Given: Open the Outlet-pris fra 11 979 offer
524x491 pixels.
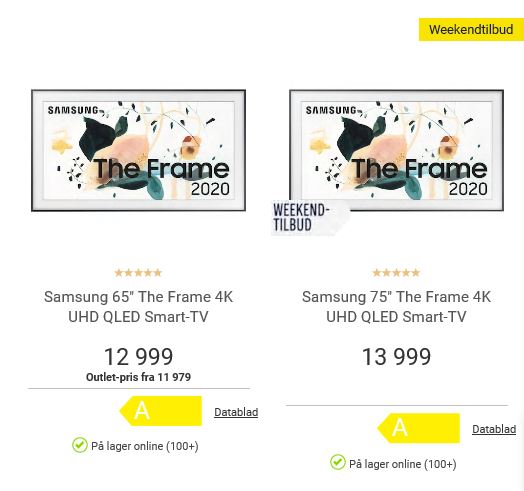Looking at the screenshot, I should click(138, 377).
